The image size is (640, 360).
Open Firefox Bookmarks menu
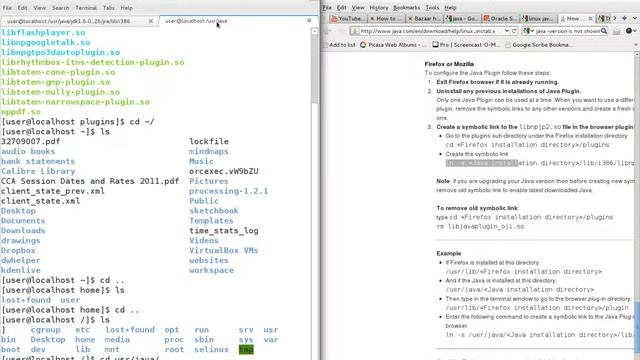coord(407,8)
